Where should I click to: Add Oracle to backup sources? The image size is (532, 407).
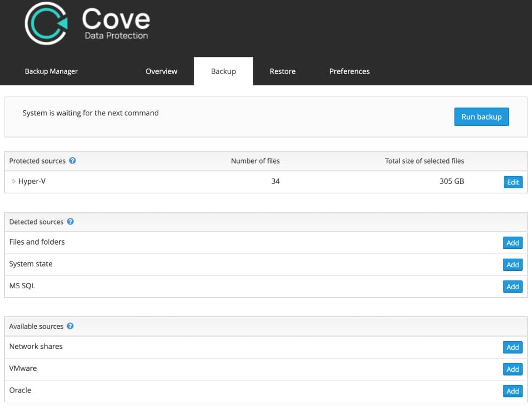pyautogui.click(x=512, y=391)
